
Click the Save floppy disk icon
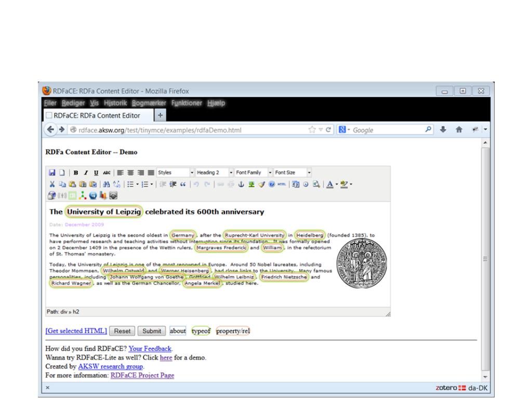point(52,172)
